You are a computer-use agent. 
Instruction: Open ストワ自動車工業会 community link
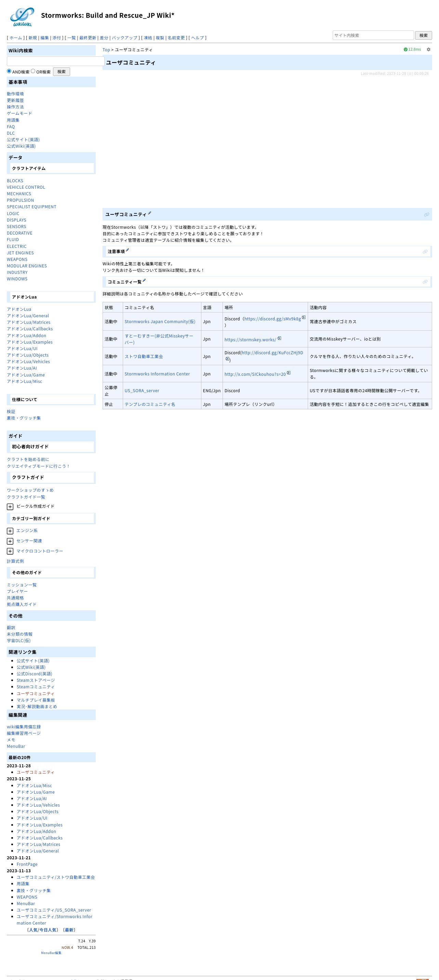[143, 356]
